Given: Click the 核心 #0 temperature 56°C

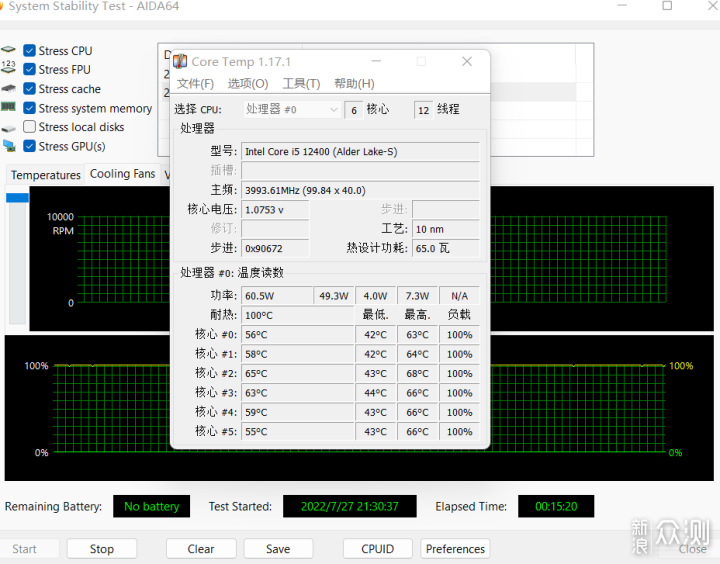Looking at the screenshot, I should 298,335.
